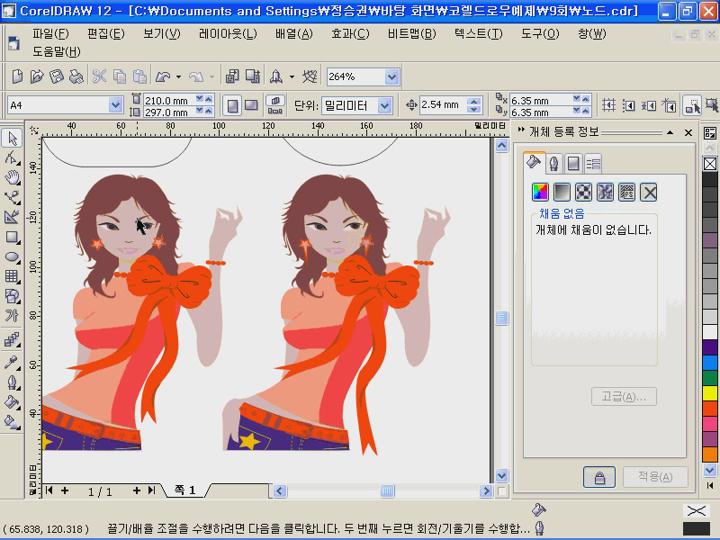This screenshot has width=720, height=540.
Task: Pick the white swatch in palette
Action: (x=710, y=332)
